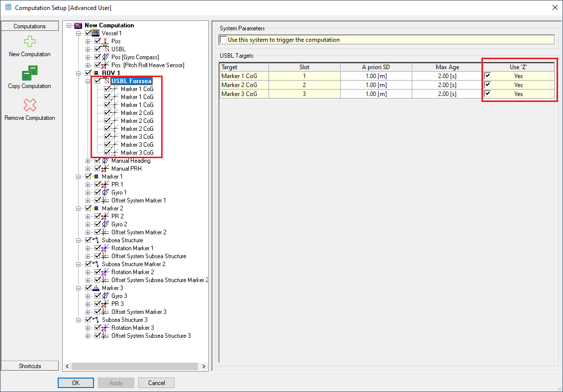Click the Subsea Structure Marker 2 object icon

coord(95,264)
